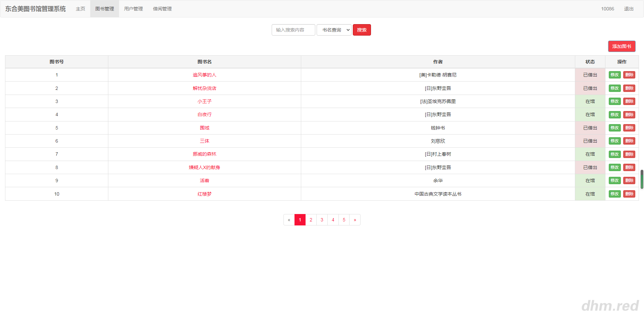
Task: Go to pagination page 3
Action: pyautogui.click(x=322, y=220)
